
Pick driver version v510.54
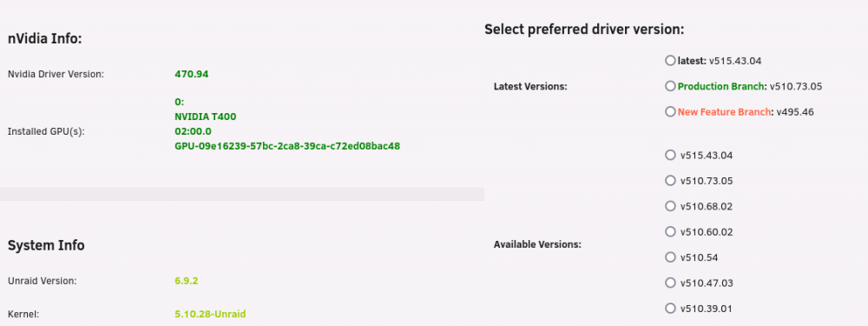pyautogui.click(x=670, y=257)
